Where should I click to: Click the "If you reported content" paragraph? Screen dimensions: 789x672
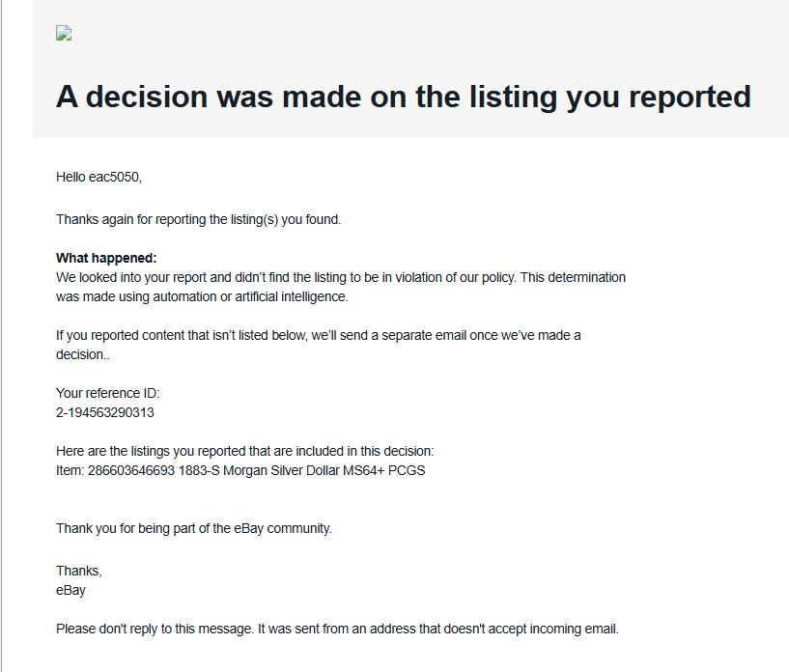pyautogui.click(x=318, y=335)
